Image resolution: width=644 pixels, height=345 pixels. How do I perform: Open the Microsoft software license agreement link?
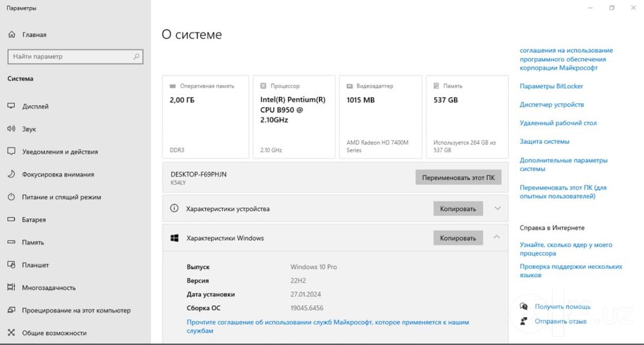click(566, 59)
